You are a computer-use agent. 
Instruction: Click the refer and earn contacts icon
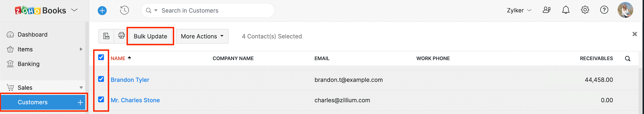[x=547, y=10]
